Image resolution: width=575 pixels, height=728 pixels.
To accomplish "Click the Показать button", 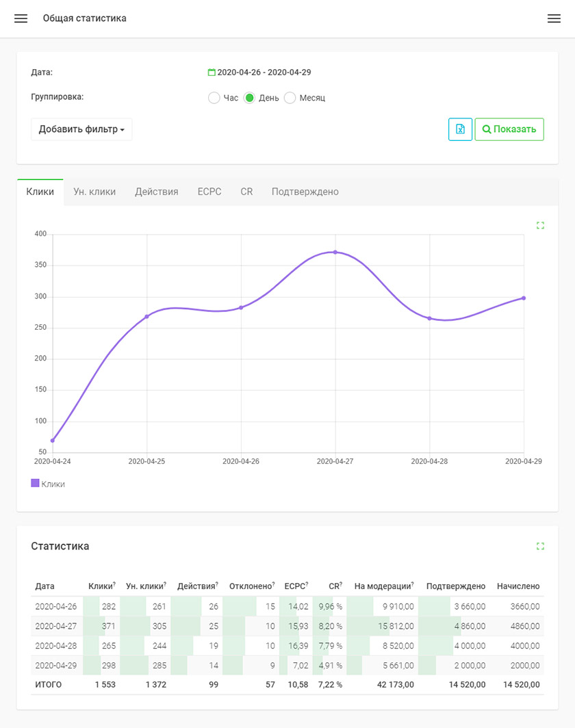I will pos(509,129).
